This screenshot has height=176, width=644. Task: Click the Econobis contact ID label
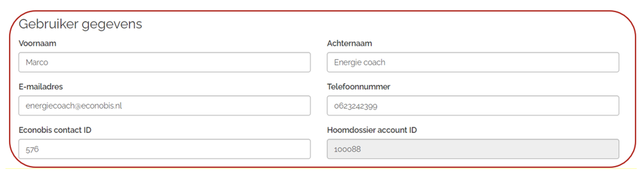pos(55,130)
